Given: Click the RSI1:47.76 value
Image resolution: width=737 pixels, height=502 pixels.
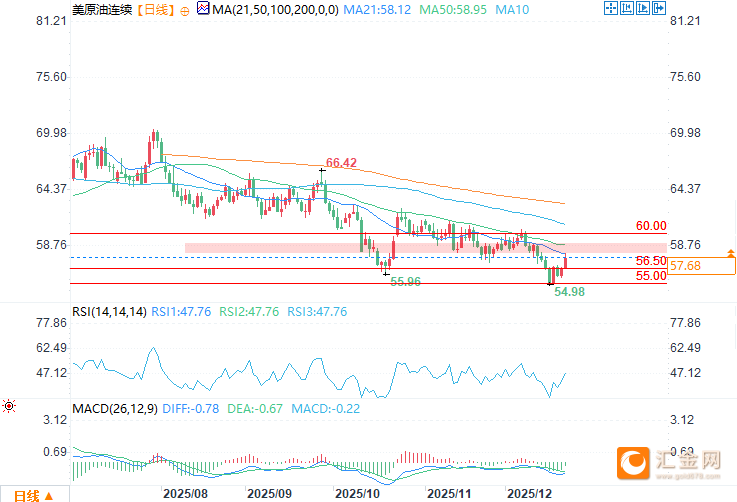Looking at the screenshot, I should tap(181, 312).
